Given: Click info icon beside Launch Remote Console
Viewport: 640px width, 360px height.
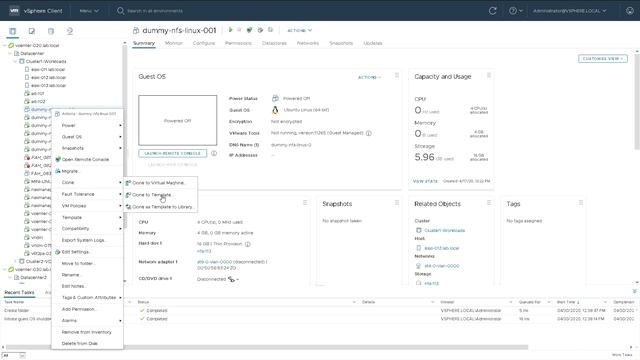Looking at the screenshot, I should 214,153.
